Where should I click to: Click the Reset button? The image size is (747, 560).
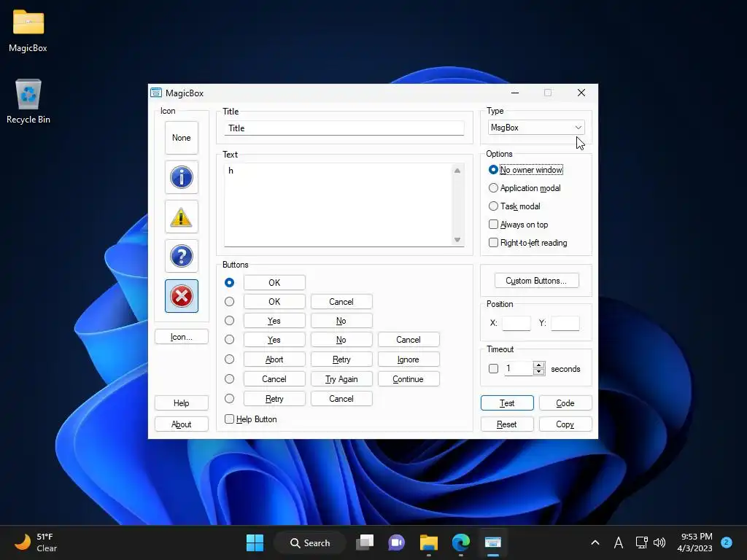pos(507,424)
